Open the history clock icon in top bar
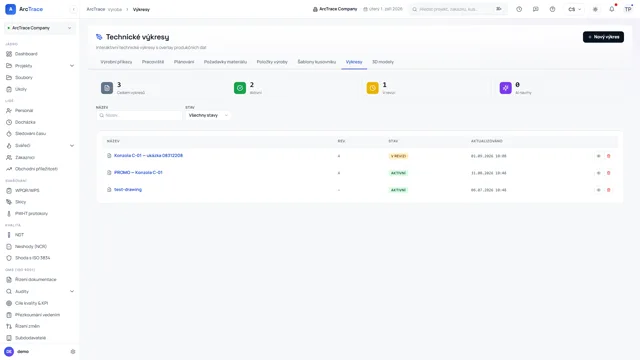 tap(519, 9)
